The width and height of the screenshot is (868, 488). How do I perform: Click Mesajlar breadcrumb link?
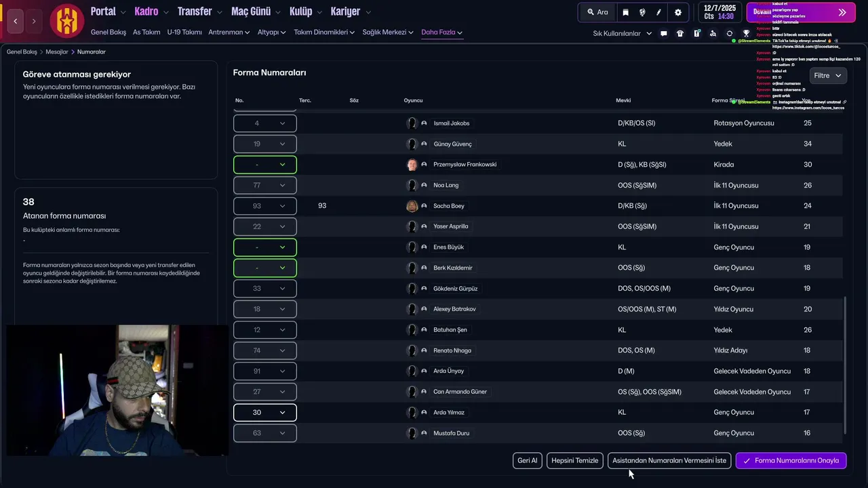click(x=57, y=52)
